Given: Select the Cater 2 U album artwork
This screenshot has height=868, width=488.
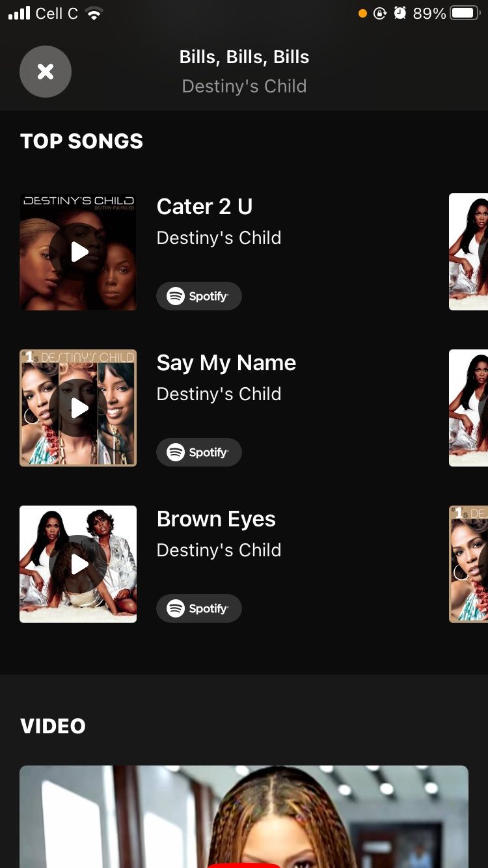Looking at the screenshot, I should pos(78,252).
